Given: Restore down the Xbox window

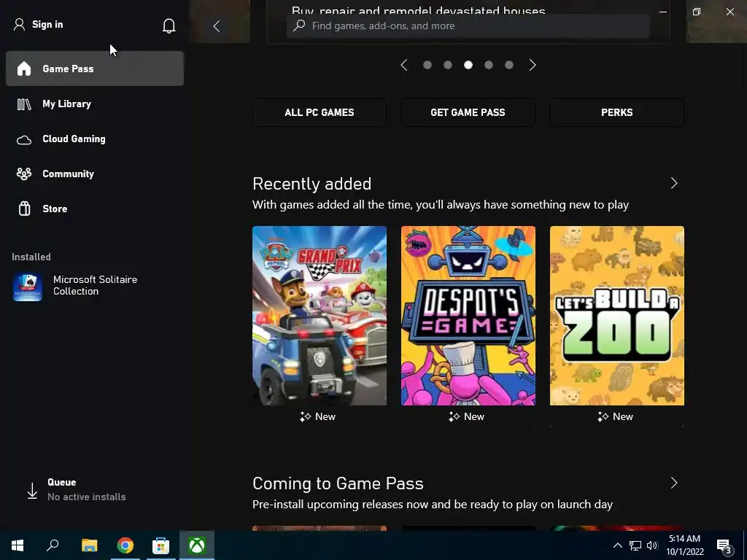Looking at the screenshot, I should [x=697, y=12].
